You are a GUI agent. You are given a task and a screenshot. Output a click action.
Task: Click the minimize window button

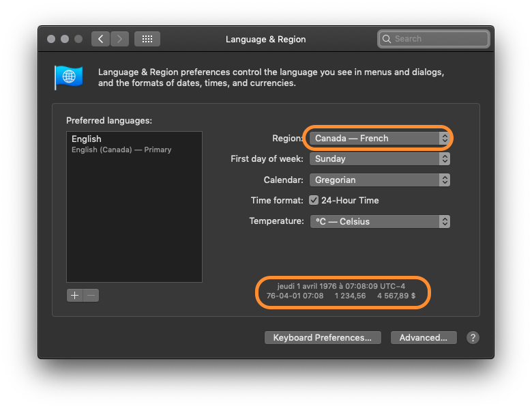pyautogui.click(x=65, y=39)
